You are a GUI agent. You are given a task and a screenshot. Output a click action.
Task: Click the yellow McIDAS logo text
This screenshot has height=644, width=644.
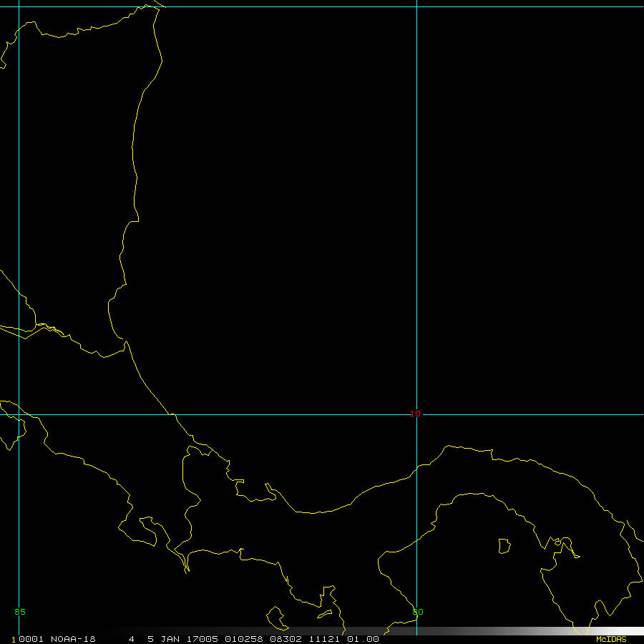(611, 639)
